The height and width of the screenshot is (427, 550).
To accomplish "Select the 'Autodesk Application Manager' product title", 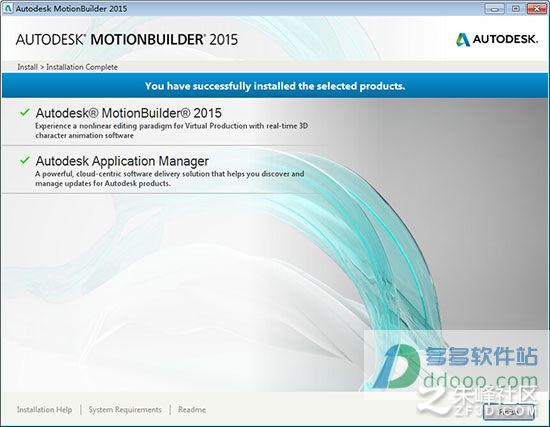I will pos(122,161).
